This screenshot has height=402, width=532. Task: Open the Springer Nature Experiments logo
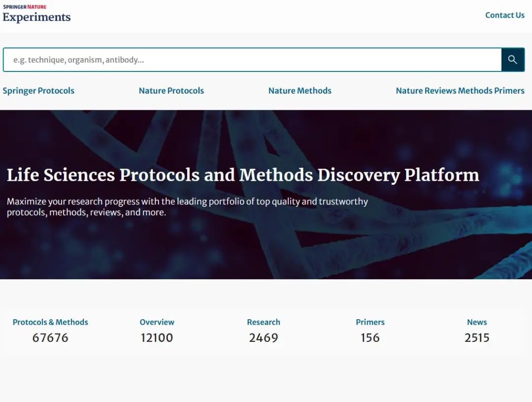[36, 14]
